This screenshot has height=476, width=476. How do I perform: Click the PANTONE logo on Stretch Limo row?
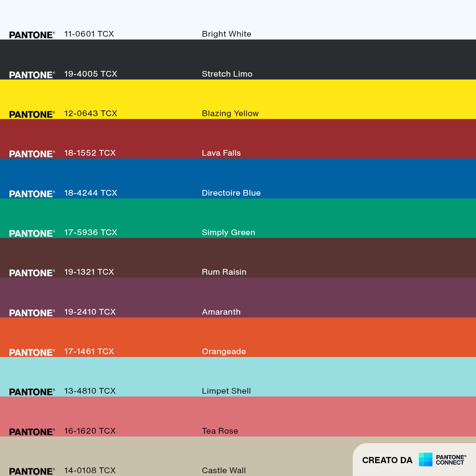[32, 75]
